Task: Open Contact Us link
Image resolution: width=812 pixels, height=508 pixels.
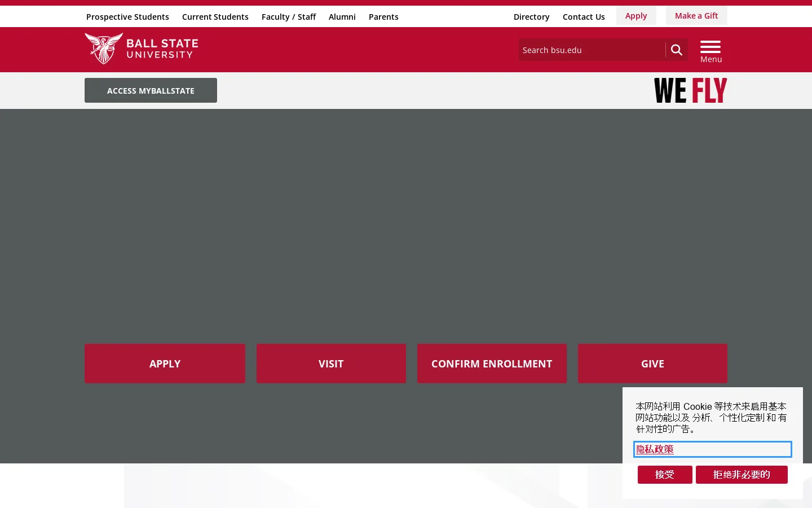Action: (x=584, y=17)
